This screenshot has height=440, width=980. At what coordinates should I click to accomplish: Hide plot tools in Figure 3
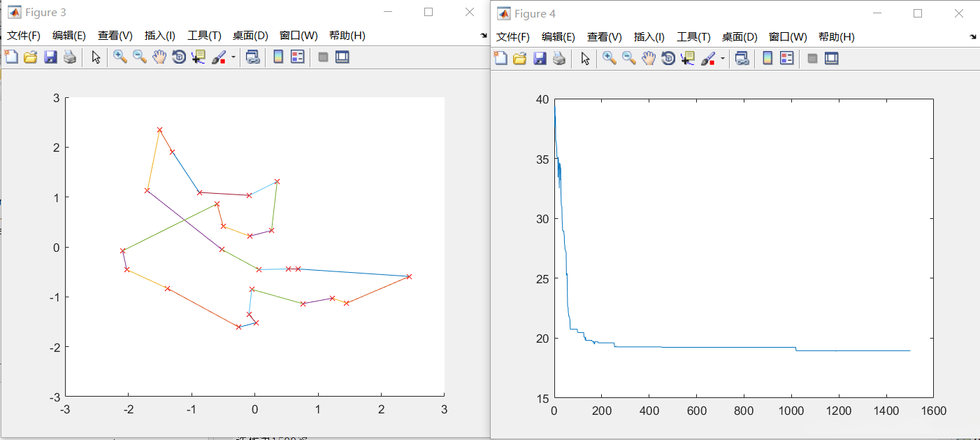(323, 57)
